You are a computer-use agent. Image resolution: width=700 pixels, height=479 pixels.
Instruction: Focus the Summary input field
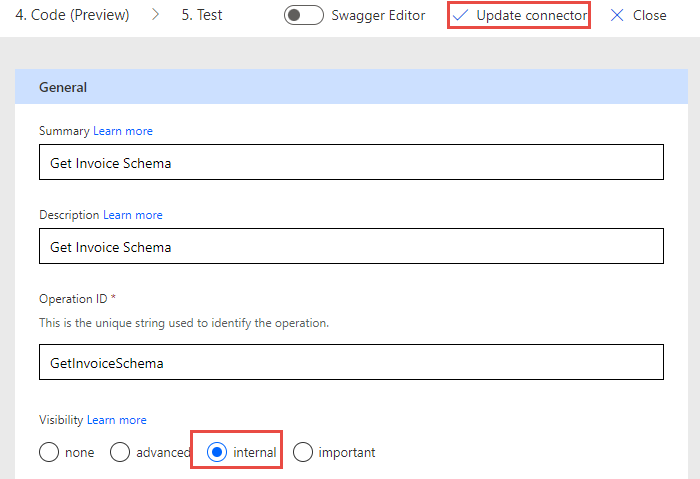point(351,162)
